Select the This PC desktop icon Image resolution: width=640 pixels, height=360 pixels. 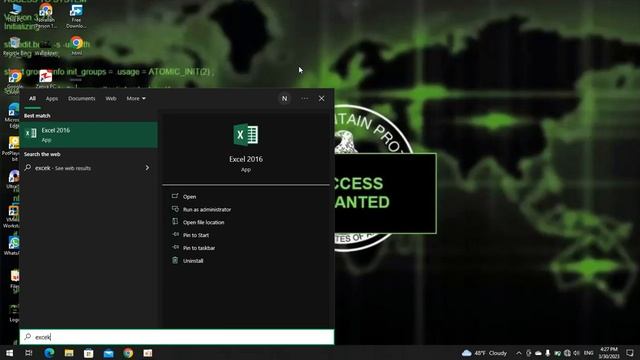pos(16,13)
